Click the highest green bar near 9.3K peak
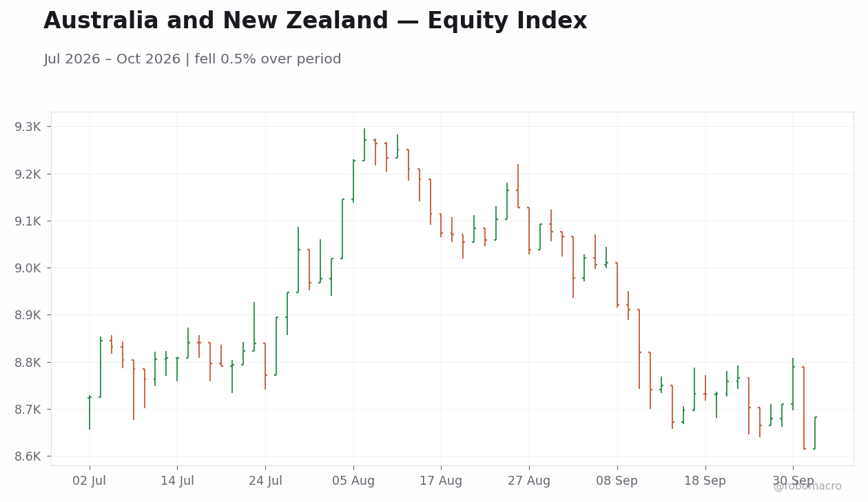Viewport: 868px width, 502px height. [364, 145]
